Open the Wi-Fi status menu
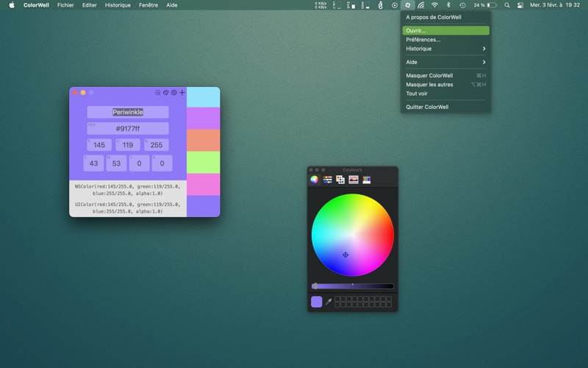588x368 pixels. pyautogui.click(x=434, y=5)
